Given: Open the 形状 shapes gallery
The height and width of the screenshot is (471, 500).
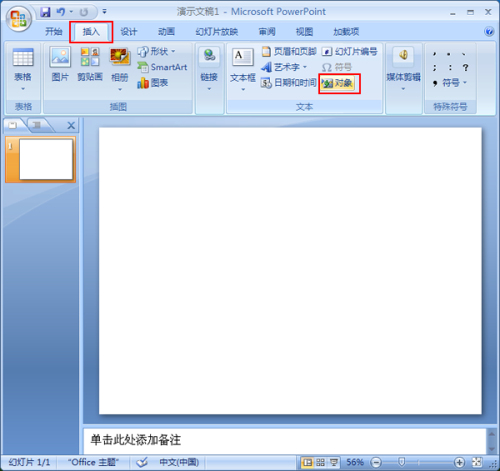Looking at the screenshot, I should (x=156, y=51).
